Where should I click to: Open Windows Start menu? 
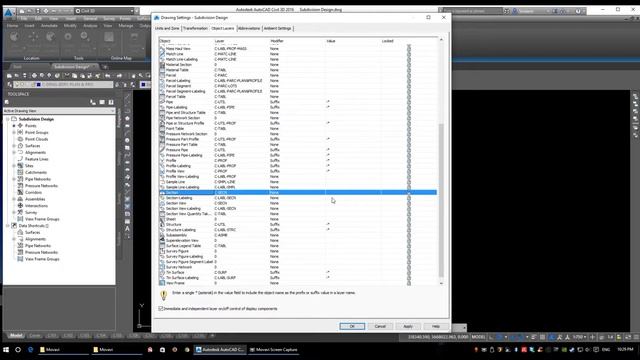coord(6,349)
